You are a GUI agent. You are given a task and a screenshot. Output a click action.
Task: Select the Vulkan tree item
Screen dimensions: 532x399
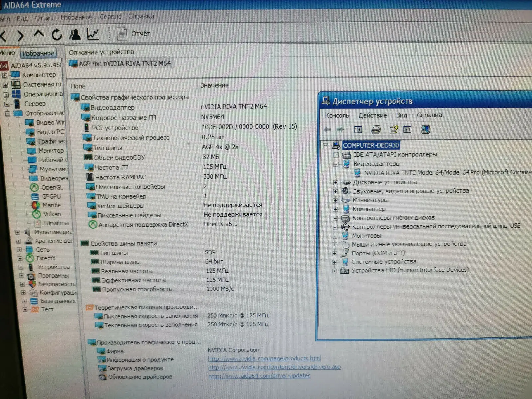click(52, 214)
